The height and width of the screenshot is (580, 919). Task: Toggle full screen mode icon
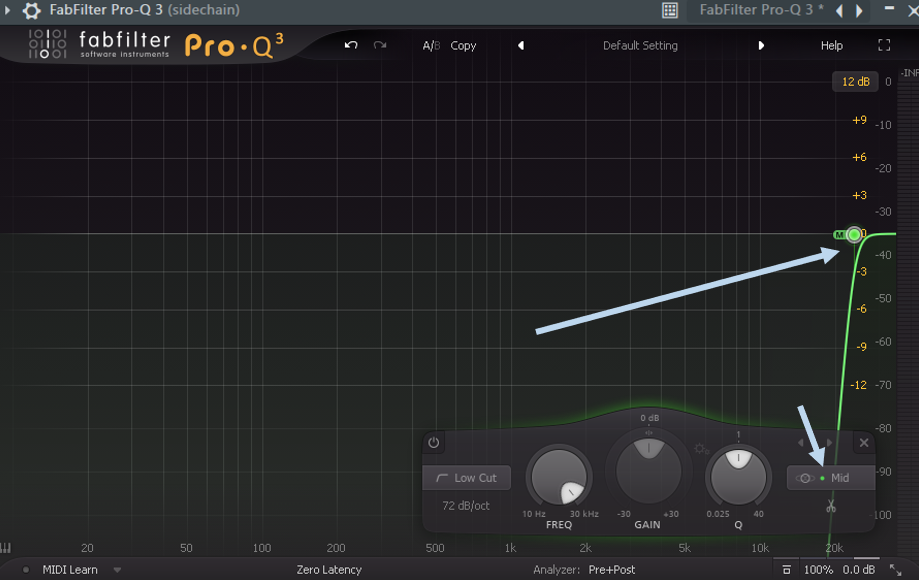(x=884, y=45)
